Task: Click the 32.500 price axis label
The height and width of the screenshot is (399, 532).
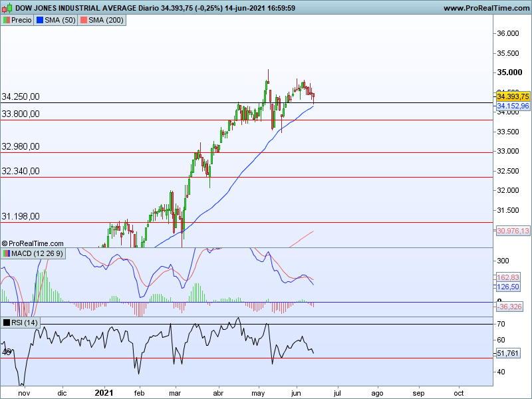Action: pos(508,171)
